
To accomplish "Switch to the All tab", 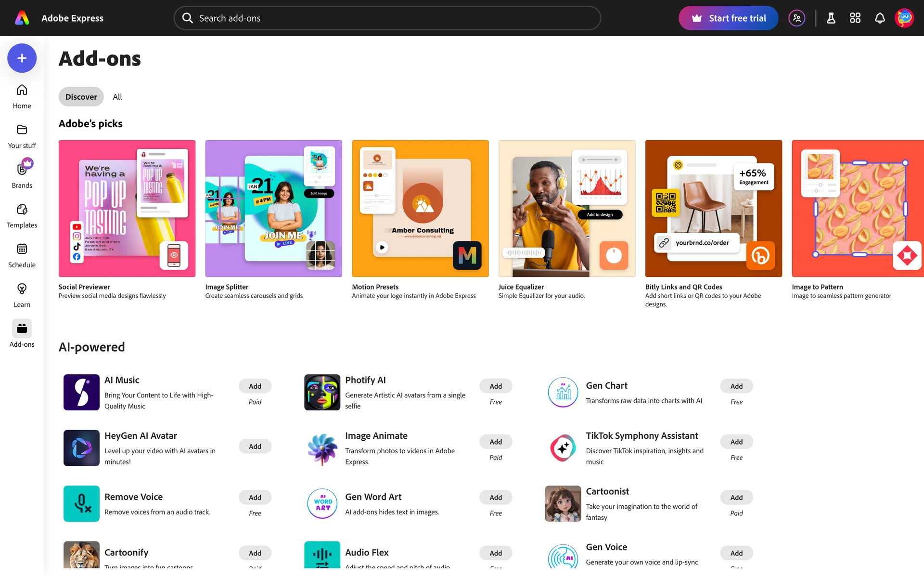I will pyautogui.click(x=117, y=97).
